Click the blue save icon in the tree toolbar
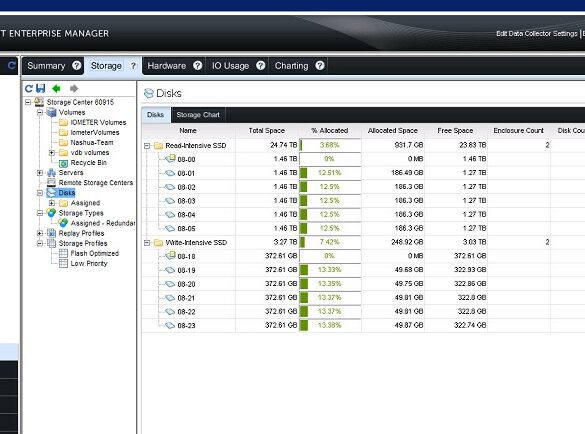Image resolution: width=585 pixels, height=434 pixels. (41, 88)
